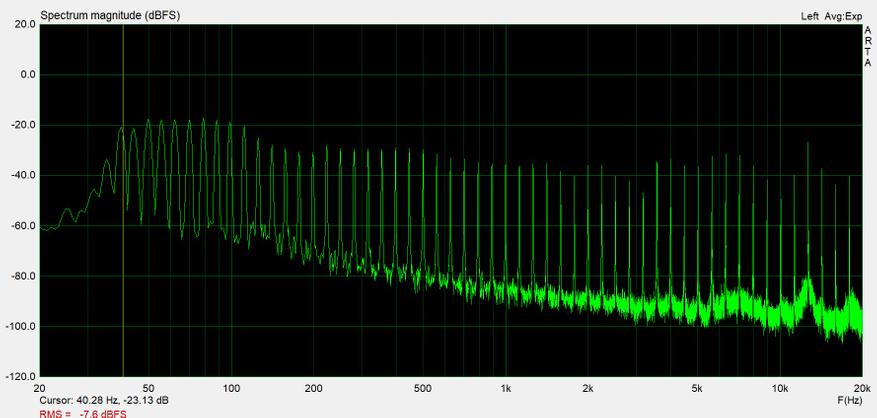Viewport: 877px width, 418px height.
Task: Click the F(Hz) axis unit label
Action: coord(848,401)
